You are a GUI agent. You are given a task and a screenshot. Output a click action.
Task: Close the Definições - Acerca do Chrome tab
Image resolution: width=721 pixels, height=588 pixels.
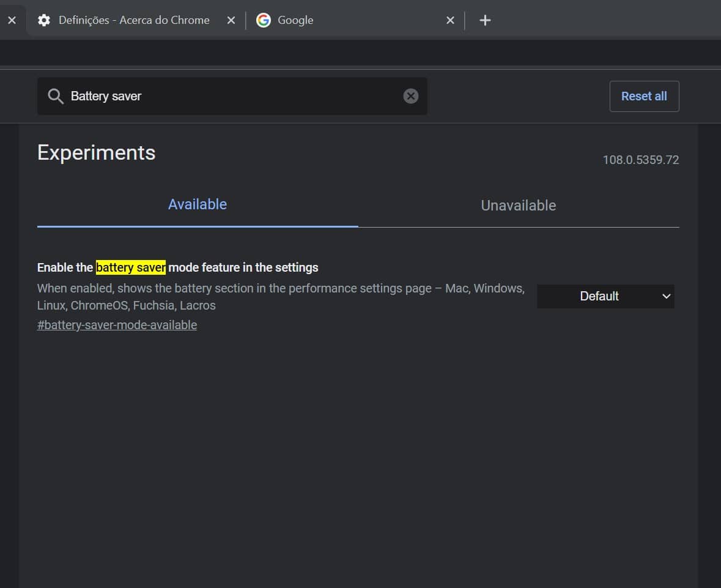click(x=231, y=20)
